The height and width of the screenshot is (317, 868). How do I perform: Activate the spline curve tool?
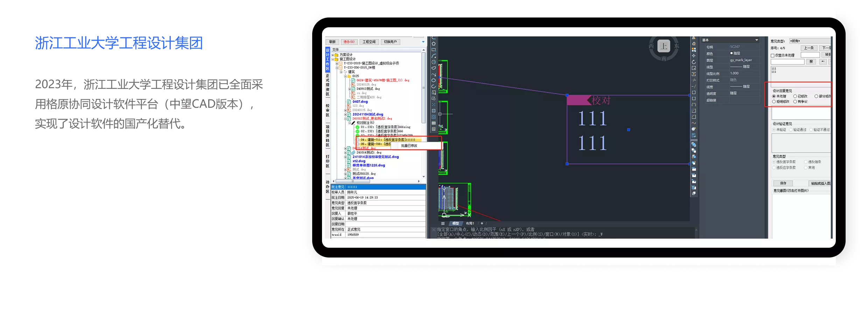click(x=434, y=74)
